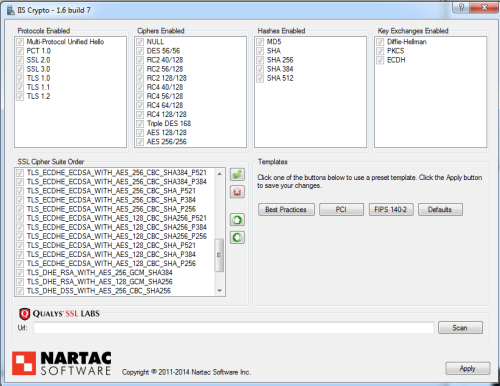Click the Nartac Software red square logo
Viewport: 500px width, 386px height.
pos(24,363)
